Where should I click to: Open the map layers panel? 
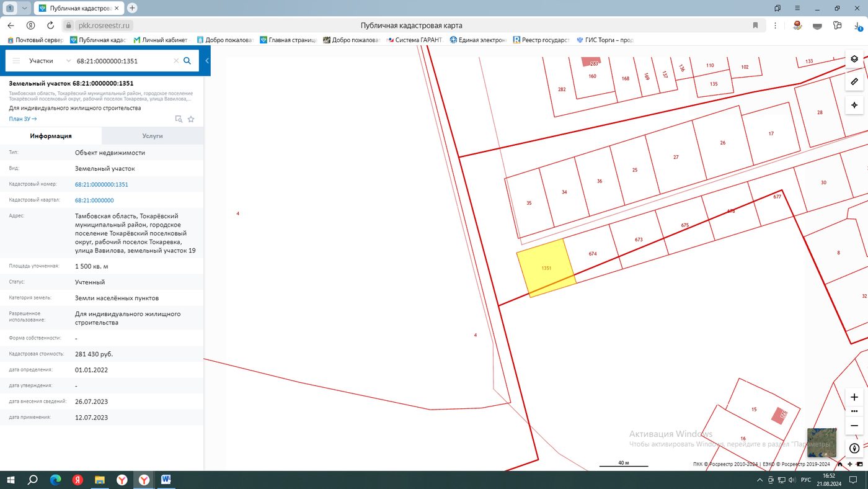[x=854, y=59]
